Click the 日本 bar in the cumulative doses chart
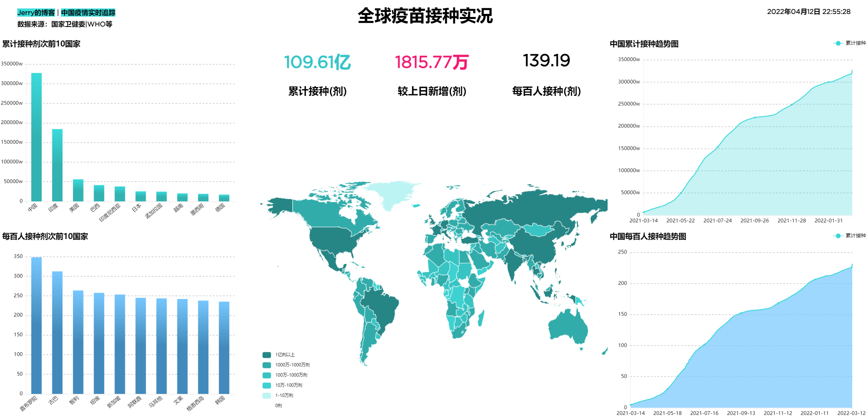Image resolution: width=868 pixels, height=419 pixels. [141, 196]
